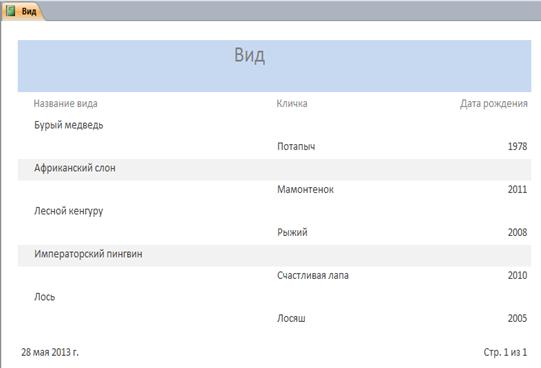The image size is (541, 368).
Task: Click the nickname Мамонтенок
Action: coord(305,189)
